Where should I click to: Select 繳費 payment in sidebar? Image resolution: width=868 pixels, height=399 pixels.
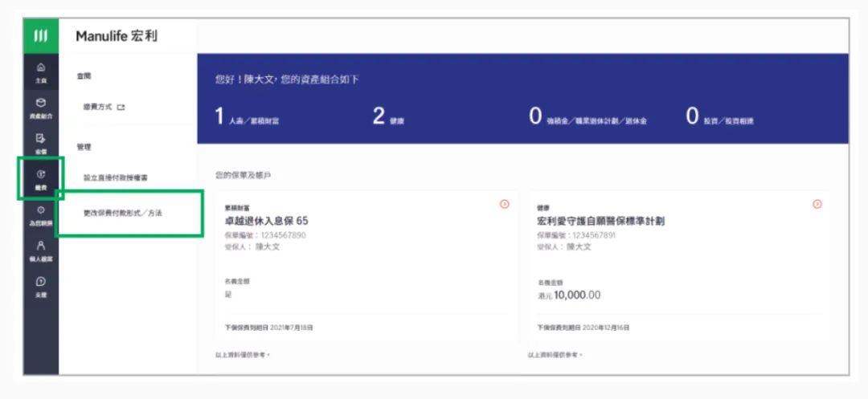pyautogui.click(x=41, y=180)
